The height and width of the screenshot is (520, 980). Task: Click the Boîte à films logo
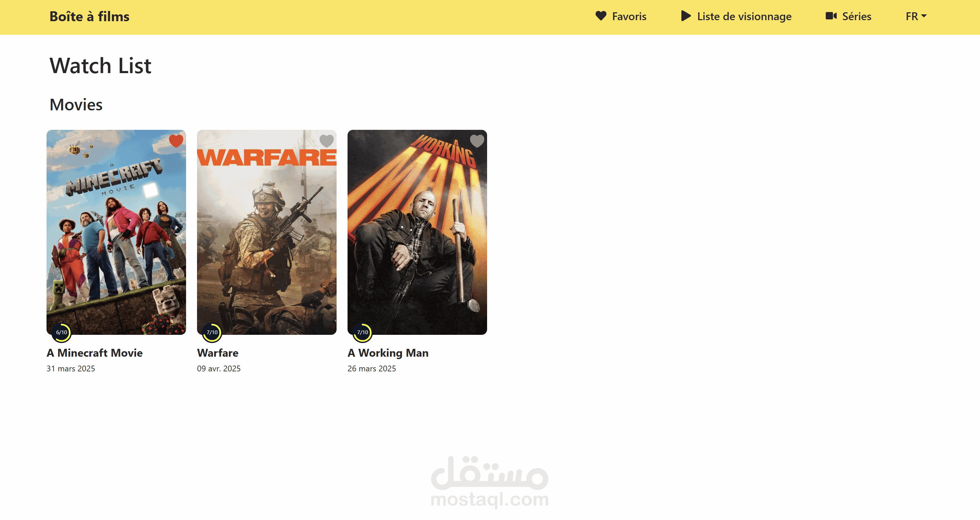(89, 16)
